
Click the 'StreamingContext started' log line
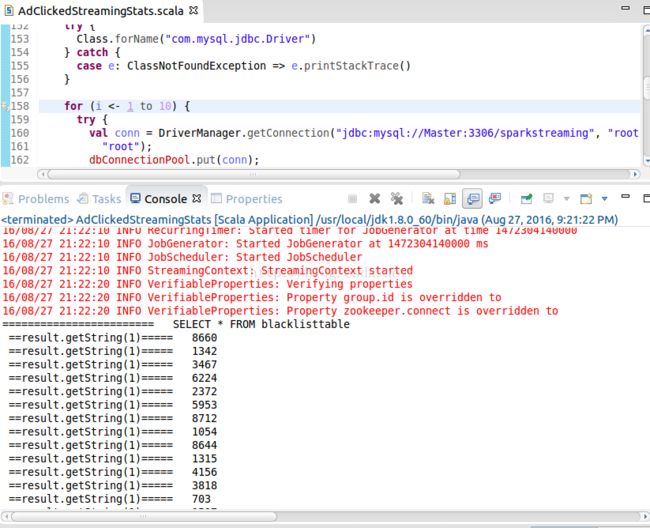(x=208, y=271)
